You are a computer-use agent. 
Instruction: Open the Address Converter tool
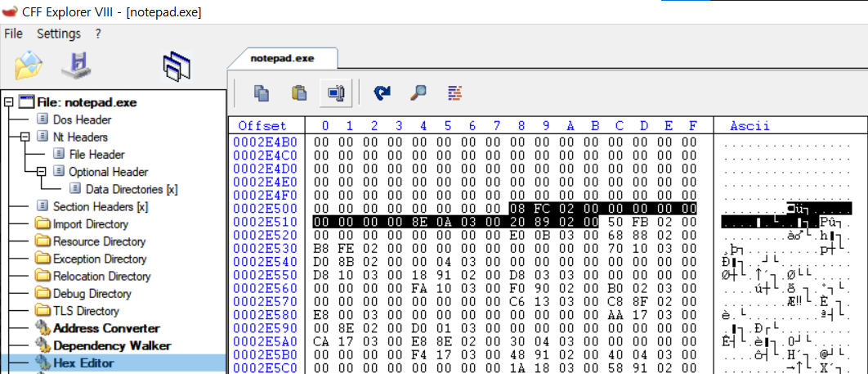point(106,328)
